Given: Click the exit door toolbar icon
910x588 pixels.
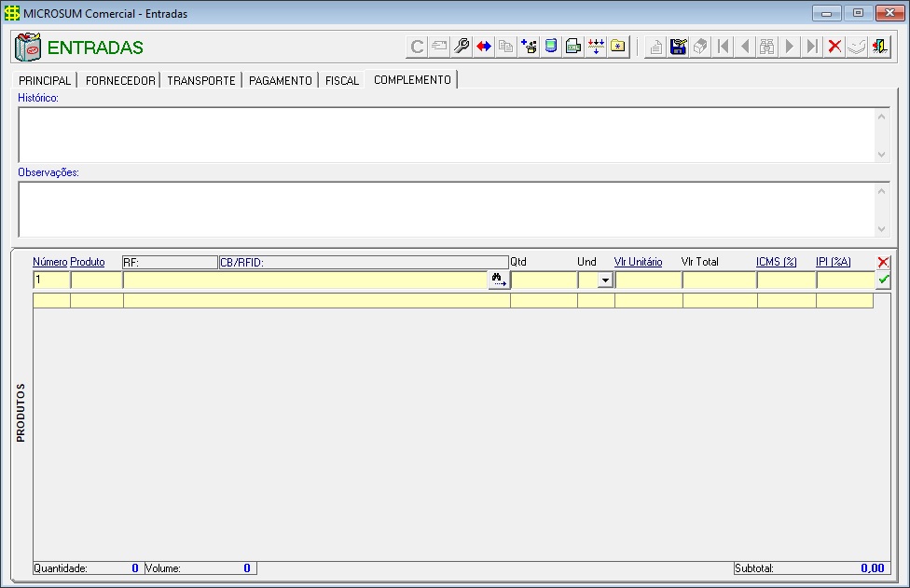Looking at the screenshot, I should click(x=879, y=47).
